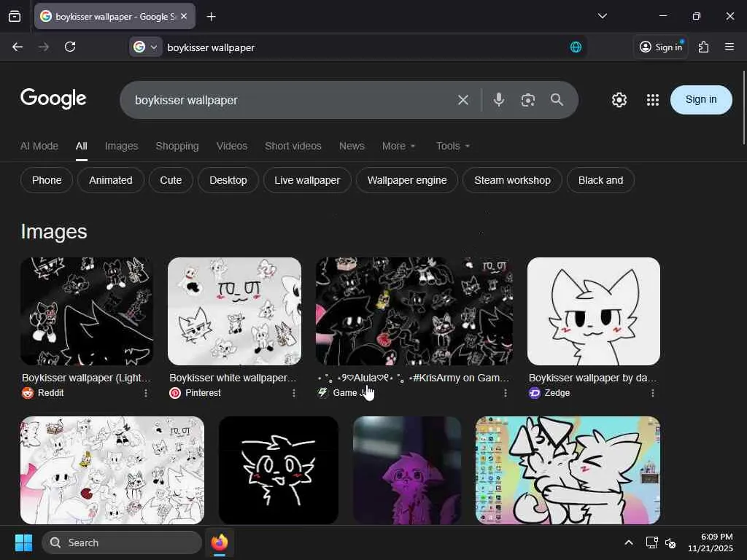Click the Pinterest source link

point(196,393)
